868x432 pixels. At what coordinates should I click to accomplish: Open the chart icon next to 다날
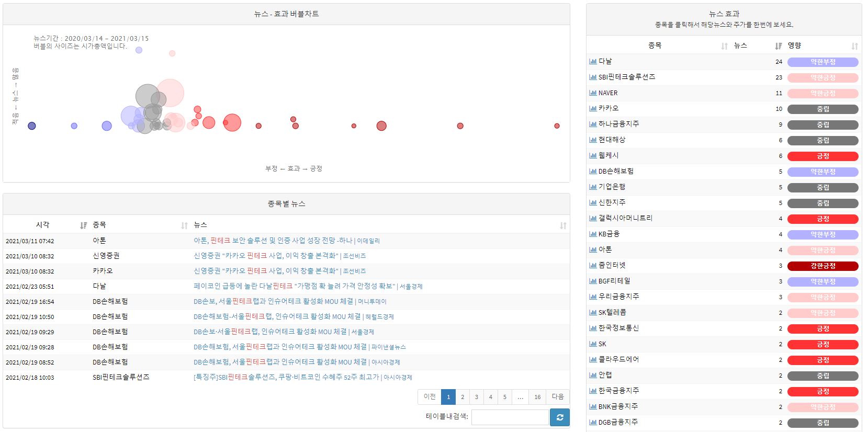click(593, 62)
